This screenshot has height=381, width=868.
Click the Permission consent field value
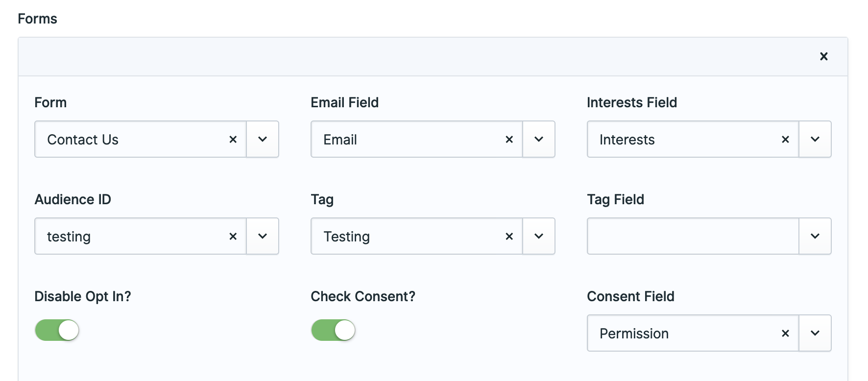(x=634, y=333)
